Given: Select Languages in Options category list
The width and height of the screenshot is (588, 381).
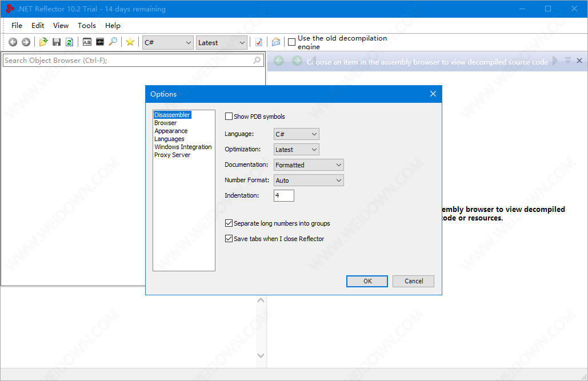Looking at the screenshot, I should [x=169, y=139].
